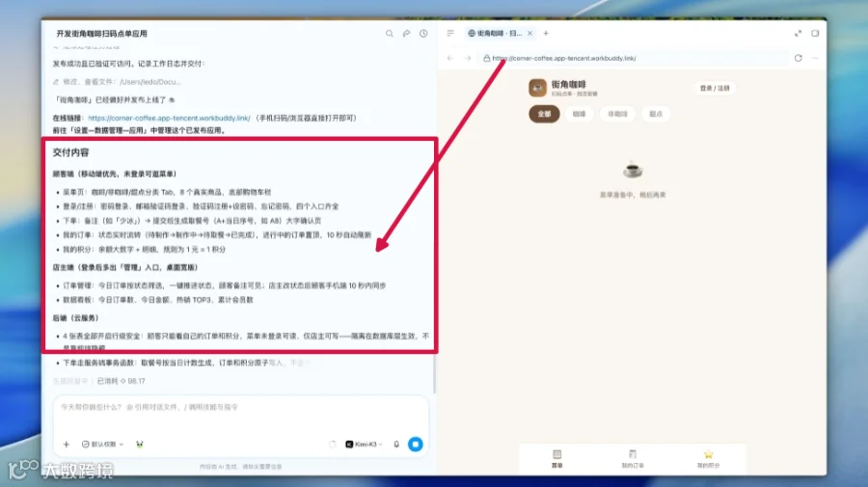Open search in the chat header
Viewport: 868px width, 487px height.
[390, 34]
